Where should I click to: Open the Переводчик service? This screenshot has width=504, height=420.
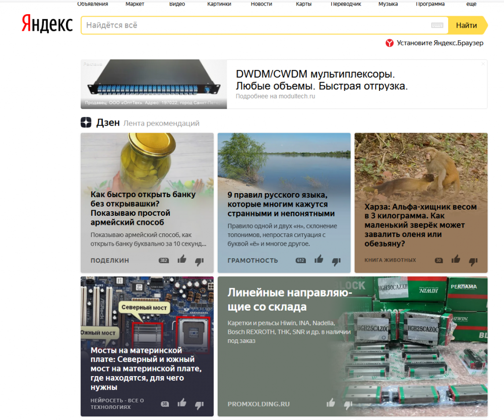[x=346, y=4]
